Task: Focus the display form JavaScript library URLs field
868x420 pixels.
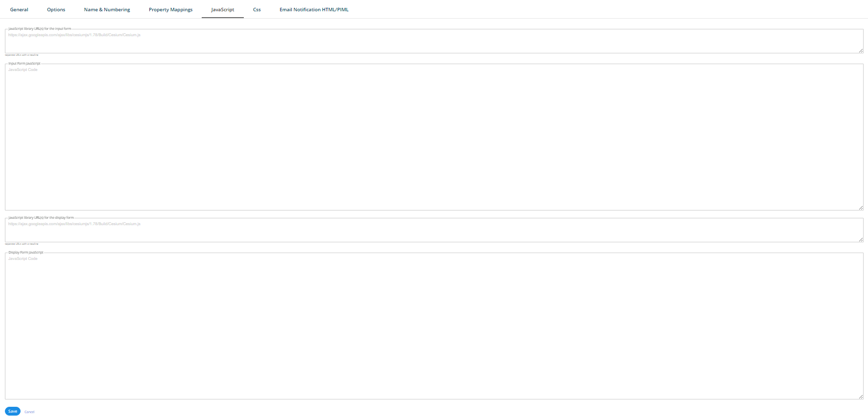Action: coord(434,231)
